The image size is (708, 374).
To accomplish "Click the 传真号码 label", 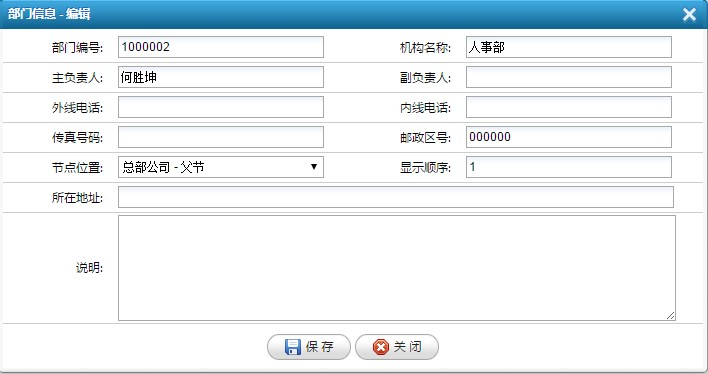I will pos(77,137).
